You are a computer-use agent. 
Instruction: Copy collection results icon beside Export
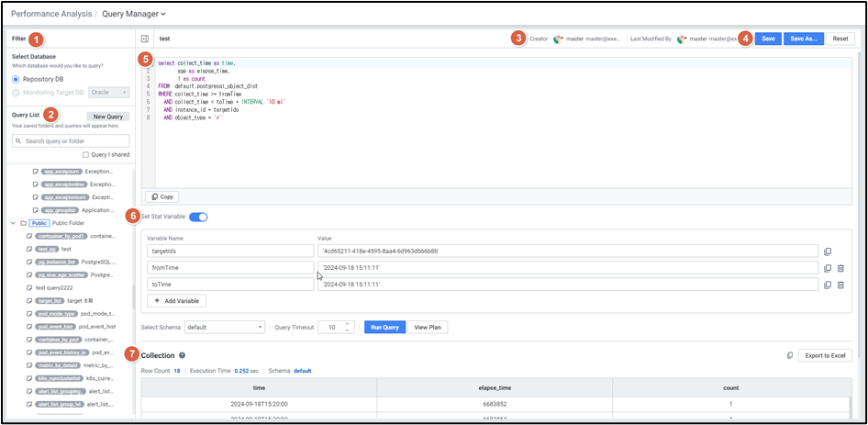pos(790,355)
